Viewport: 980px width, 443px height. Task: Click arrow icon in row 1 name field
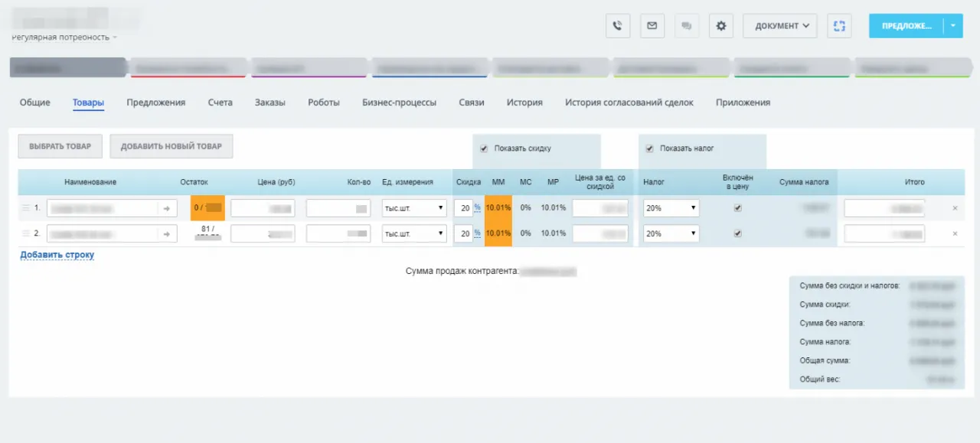[x=167, y=208]
